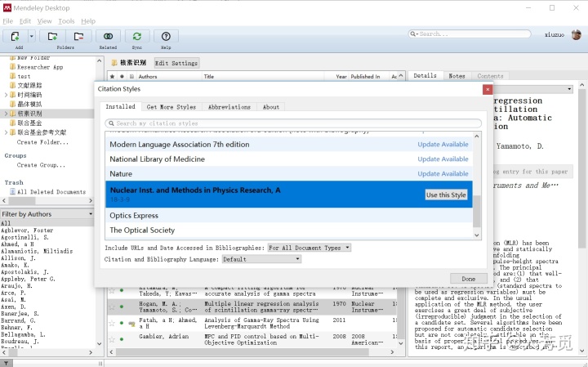The height and width of the screenshot is (367, 588).
Task: Click the Sync icon
Action: coord(137,37)
